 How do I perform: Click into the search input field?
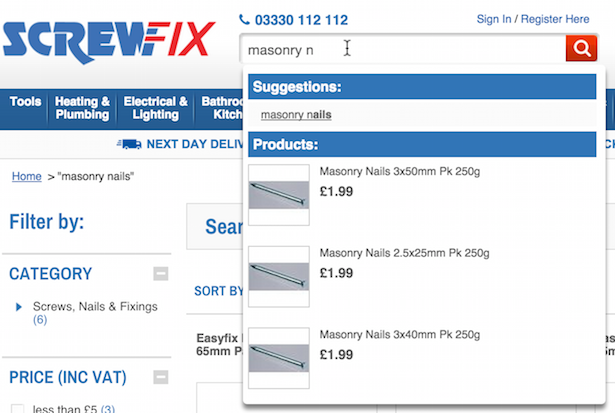(400, 48)
